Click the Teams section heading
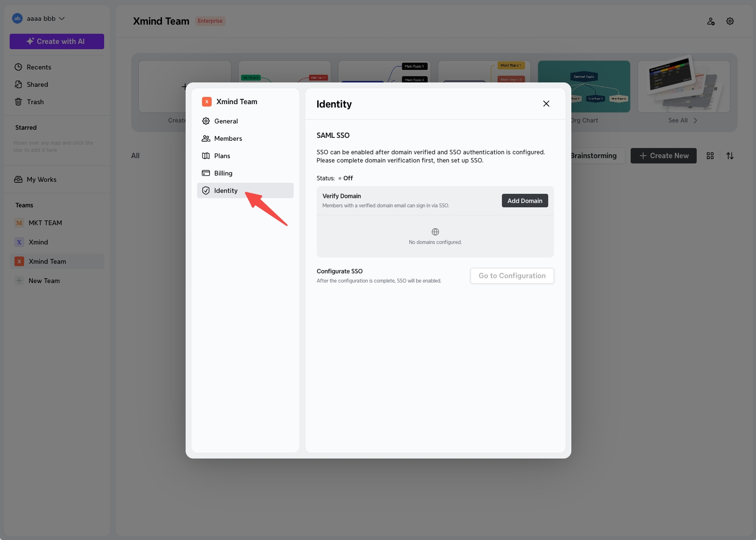 (25, 205)
